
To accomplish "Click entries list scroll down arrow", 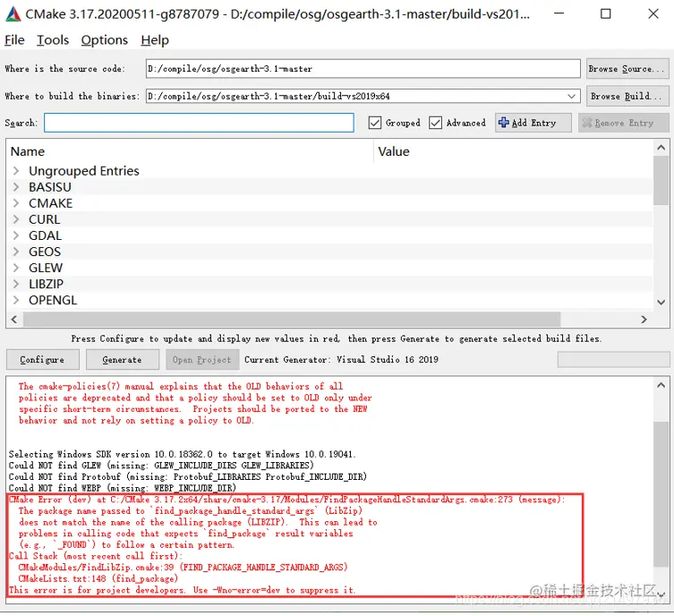I will 661,303.
